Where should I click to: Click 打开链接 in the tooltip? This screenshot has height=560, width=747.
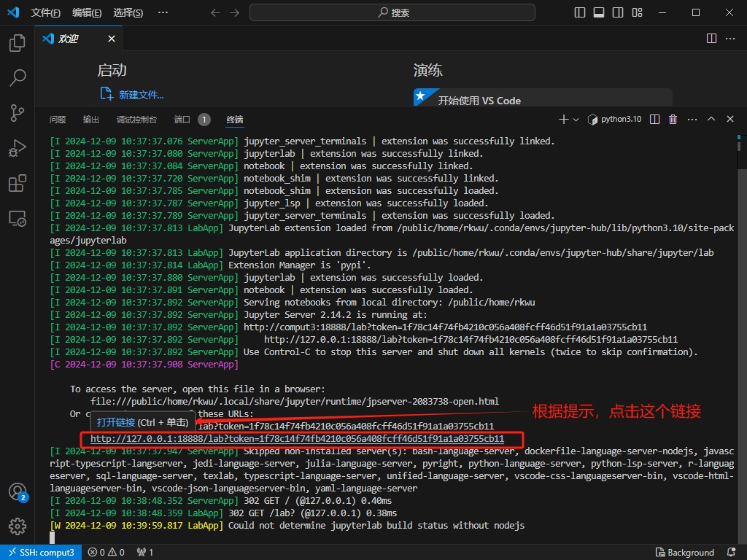tap(116, 422)
